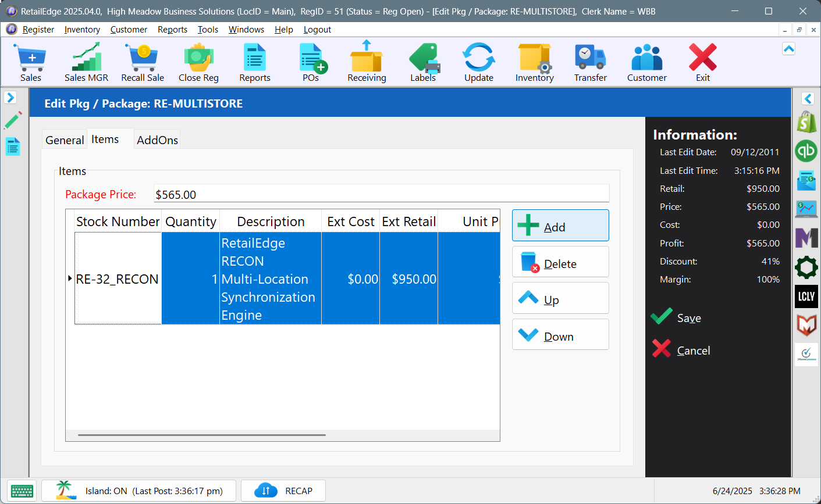Click the dark green gear icon in right sidebar
The image size is (821, 504).
[806, 267]
